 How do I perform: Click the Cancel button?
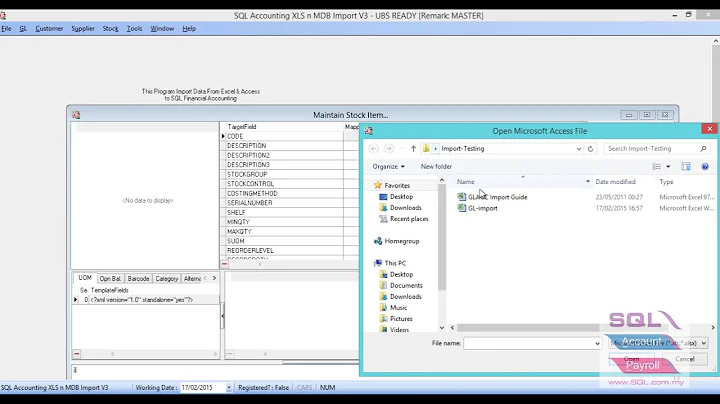tap(685, 359)
